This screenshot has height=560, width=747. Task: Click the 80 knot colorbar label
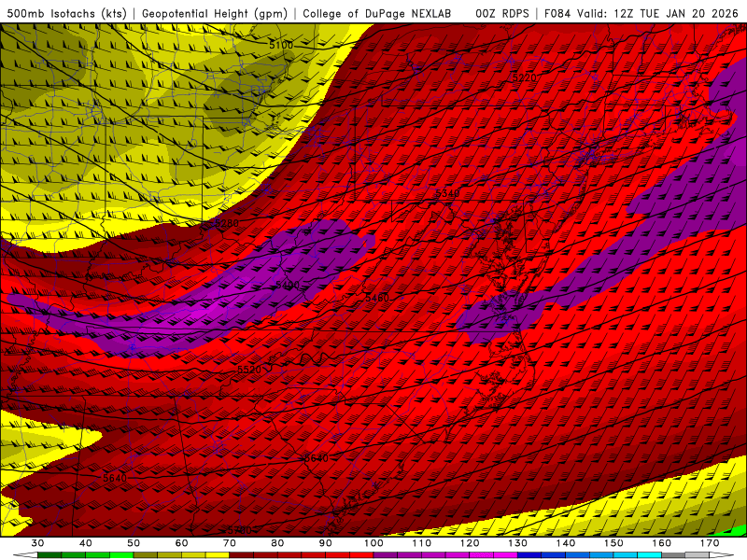[277, 543]
